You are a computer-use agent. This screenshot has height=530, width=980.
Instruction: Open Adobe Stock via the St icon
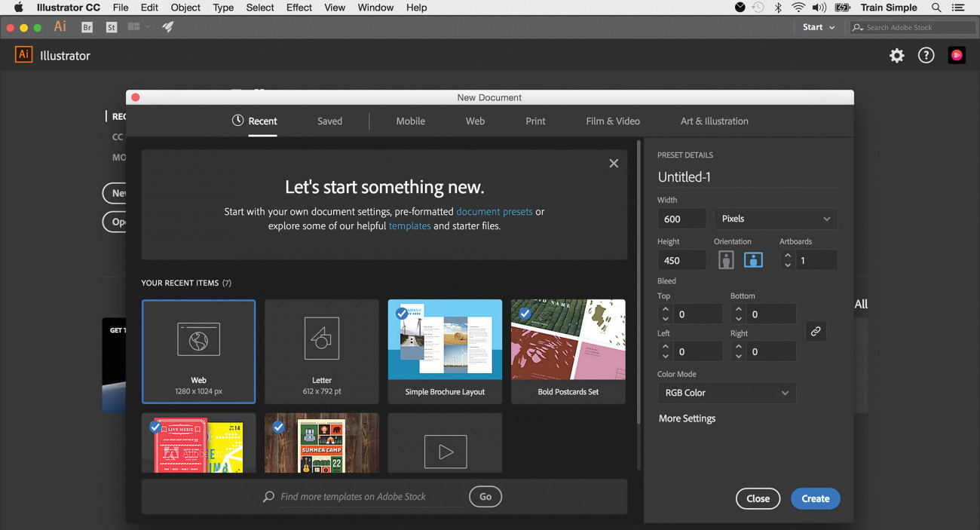point(112,27)
